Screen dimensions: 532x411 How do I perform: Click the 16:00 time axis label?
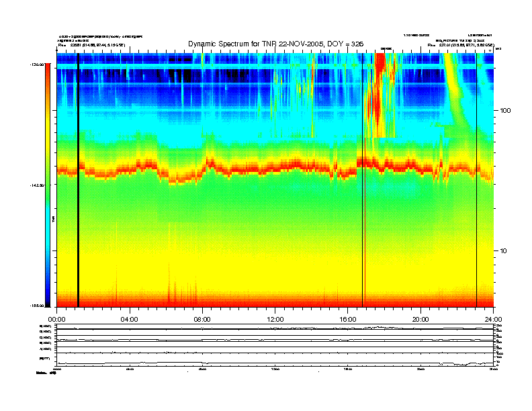point(348,320)
